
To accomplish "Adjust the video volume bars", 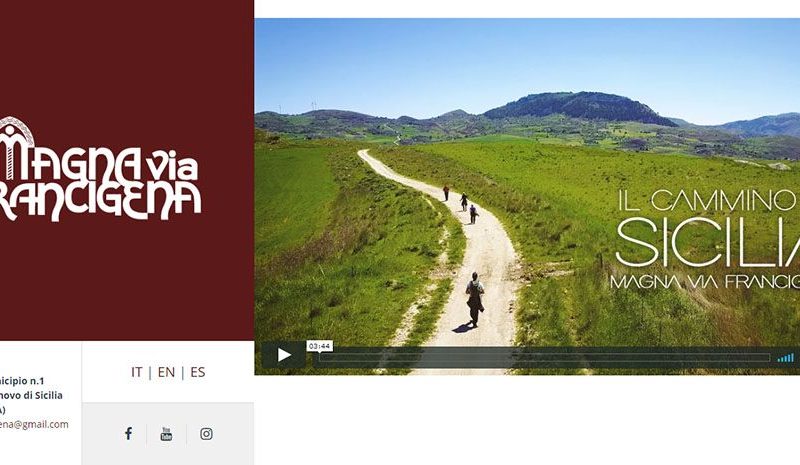I will click(786, 358).
